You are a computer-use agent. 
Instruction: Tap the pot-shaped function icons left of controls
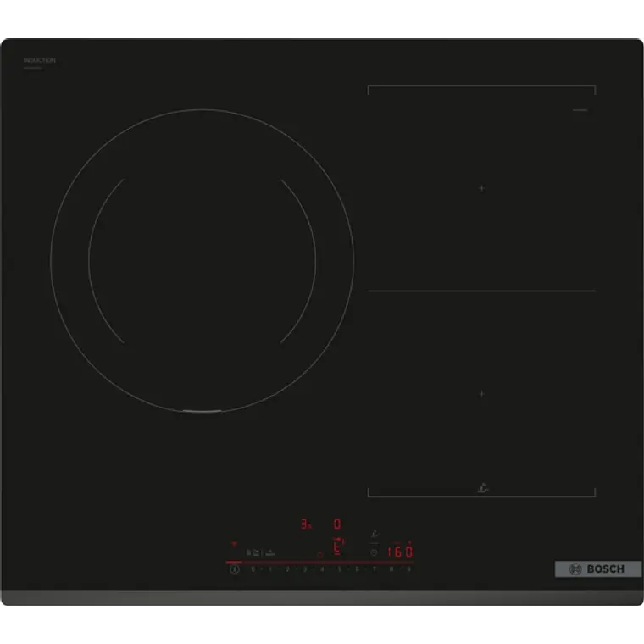point(253,552)
